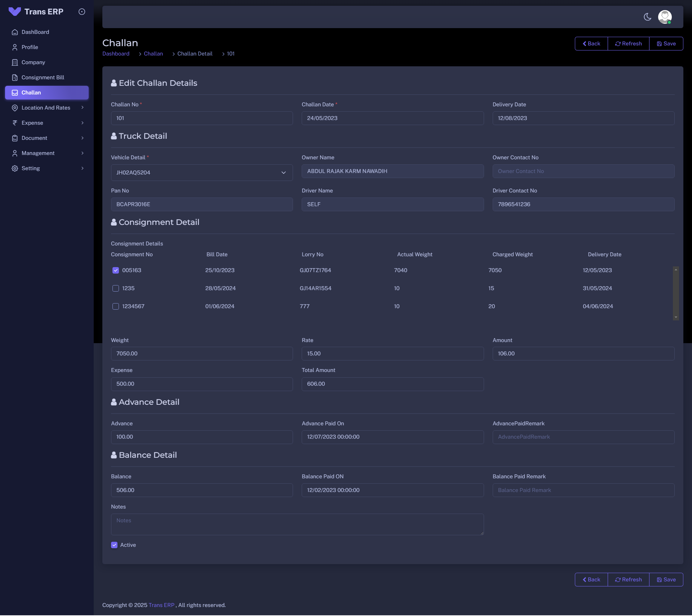The width and height of the screenshot is (692, 616).
Task: Click into the Notes text area
Action: tap(297, 524)
